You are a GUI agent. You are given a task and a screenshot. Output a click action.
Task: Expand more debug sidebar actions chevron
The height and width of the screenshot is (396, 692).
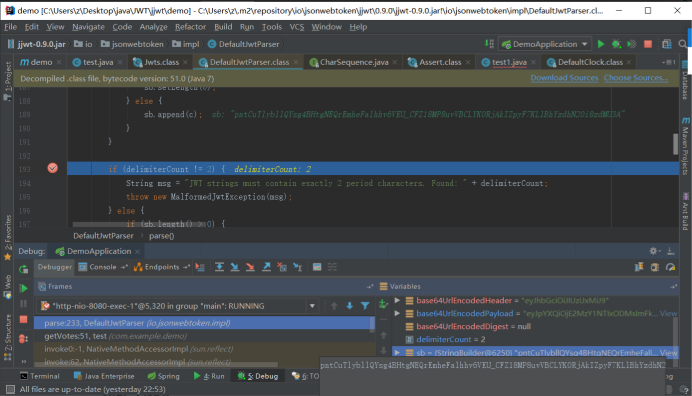point(23,361)
